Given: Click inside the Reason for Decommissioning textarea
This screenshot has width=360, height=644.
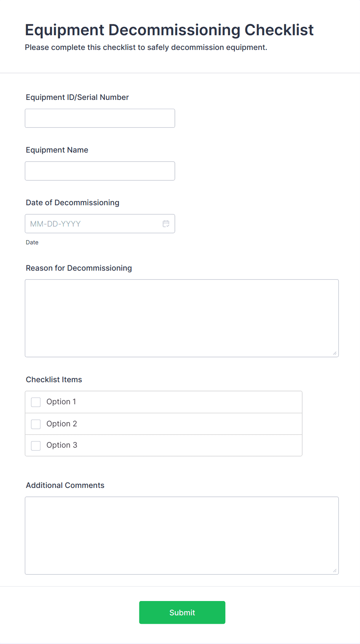Looking at the screenshot, I should (182, 318).
